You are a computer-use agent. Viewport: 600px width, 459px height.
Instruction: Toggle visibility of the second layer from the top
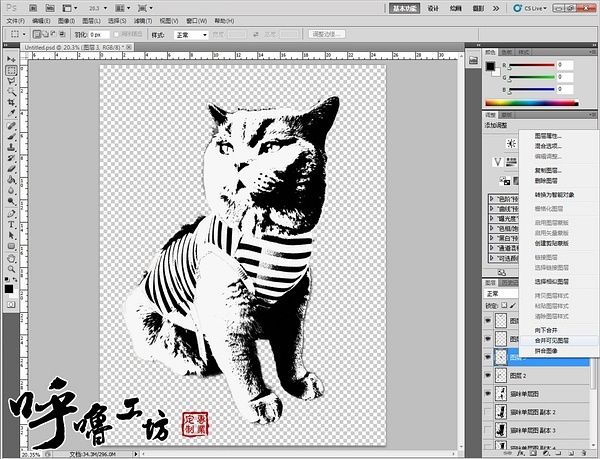pos(488,339)
